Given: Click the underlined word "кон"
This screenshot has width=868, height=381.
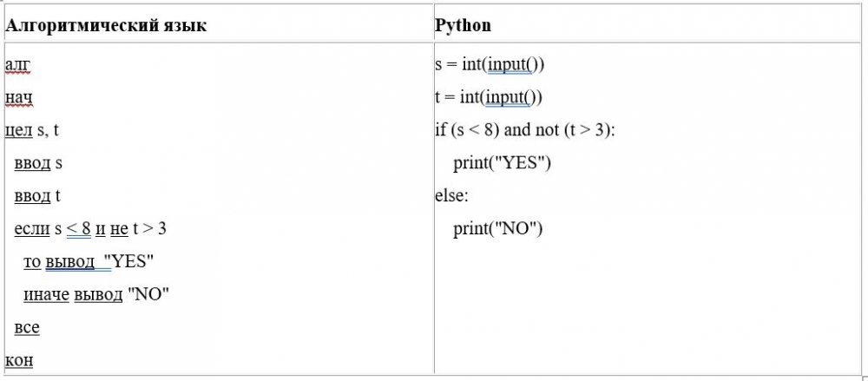Looking at the screenshot, I should pyautogui.click(x=19, y=360).
